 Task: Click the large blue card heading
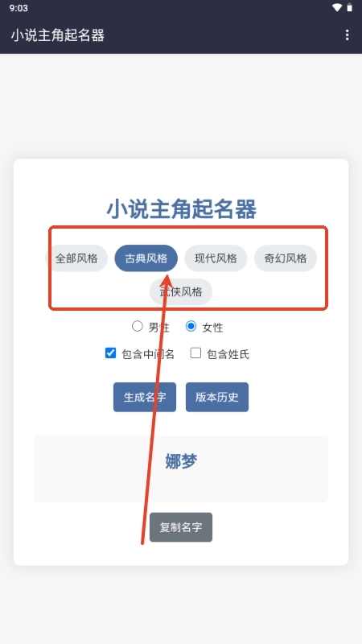182,209
